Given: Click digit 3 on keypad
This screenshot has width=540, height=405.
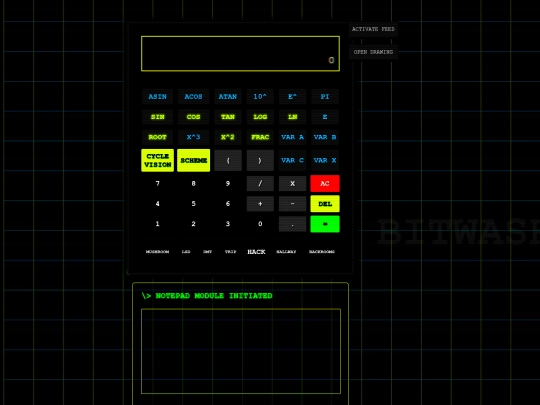Looking at the screenshot, I should 228,224.
